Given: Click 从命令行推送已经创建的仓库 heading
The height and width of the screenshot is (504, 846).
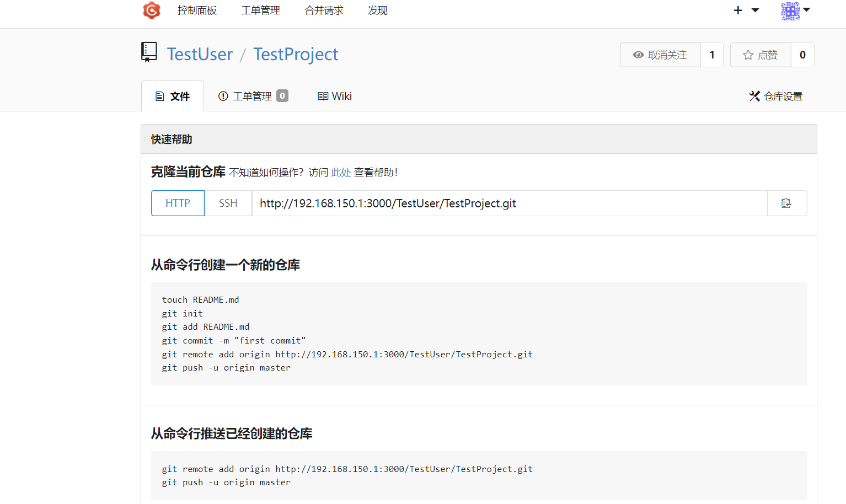Looking at the screenshot, I should point(232,434).
